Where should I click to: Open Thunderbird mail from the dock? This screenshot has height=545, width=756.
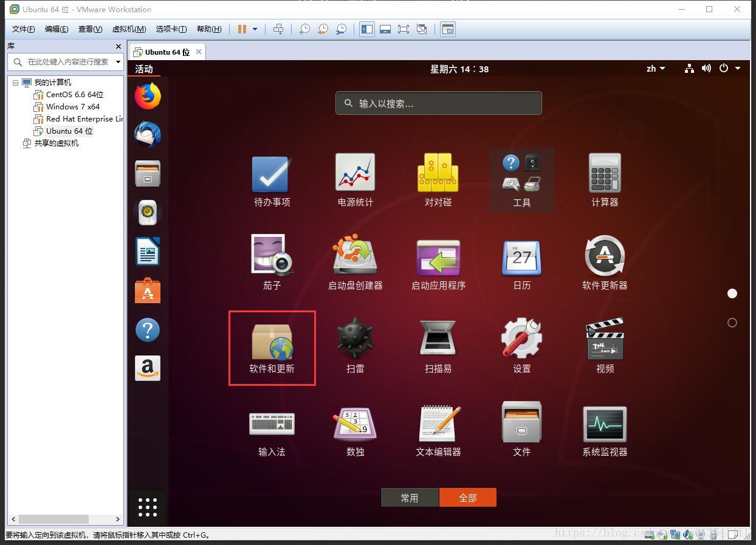(x=148, y=135)
